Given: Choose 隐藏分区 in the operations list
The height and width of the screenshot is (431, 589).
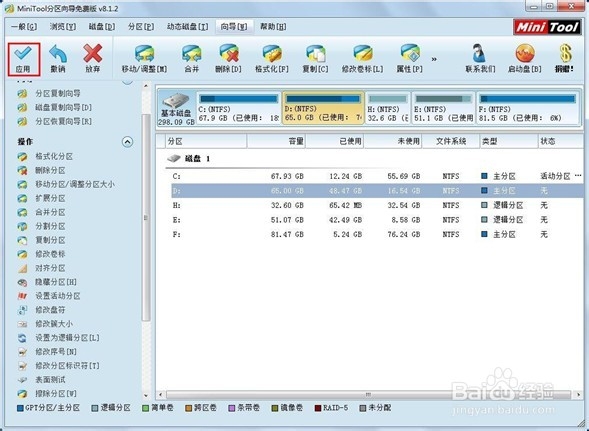Looking at the screenshot, I should coord(56,282).
